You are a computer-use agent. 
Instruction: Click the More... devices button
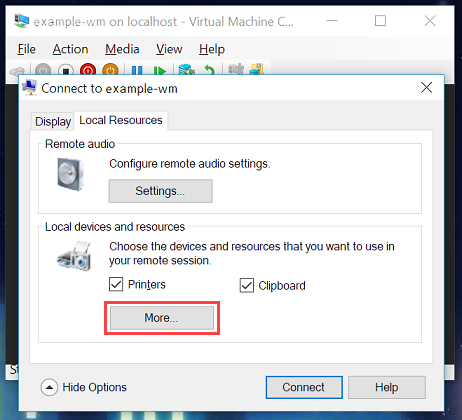coord(162,318)
